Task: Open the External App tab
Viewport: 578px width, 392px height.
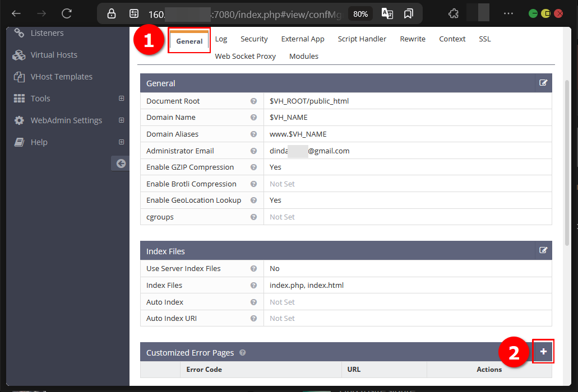Action: pyautogui.click(x=303, y=39)
